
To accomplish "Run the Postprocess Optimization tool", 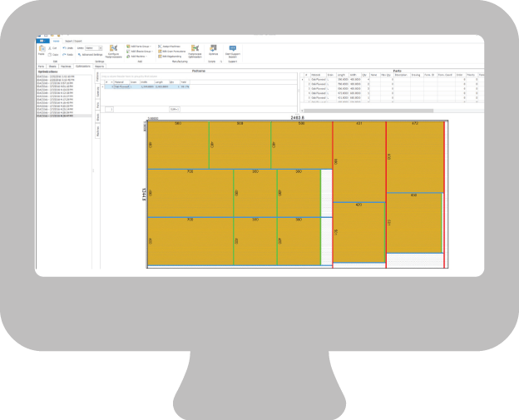I will [195, 50].
